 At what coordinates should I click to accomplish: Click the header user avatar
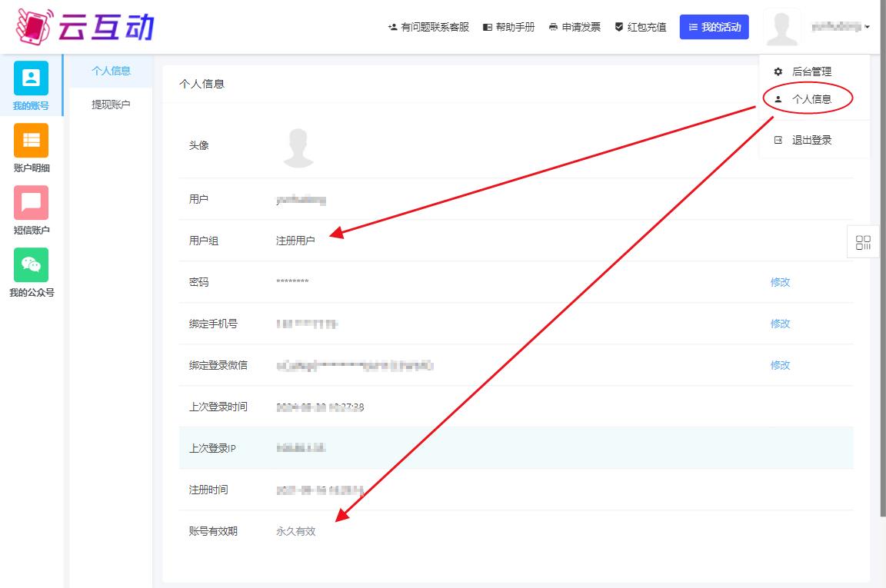782,27
